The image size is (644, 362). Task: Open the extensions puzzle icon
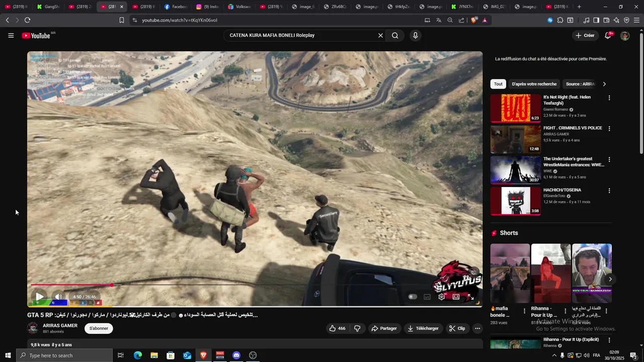(560, 20)
